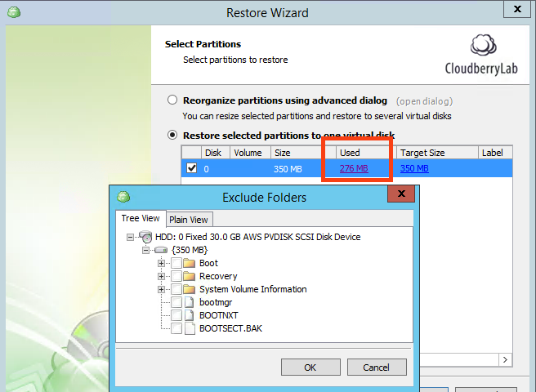Click the Restore Wizard app icon in title bar
Image resolution: width=536 pixels, height=392 pixels.
[x=14, y=12]
